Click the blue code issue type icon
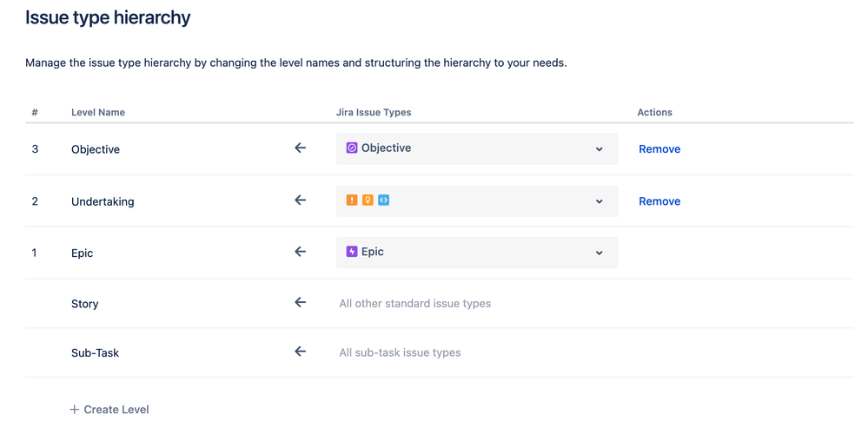Screen dimensions: 868x434 pyautogui.click(x=383, y=201)
